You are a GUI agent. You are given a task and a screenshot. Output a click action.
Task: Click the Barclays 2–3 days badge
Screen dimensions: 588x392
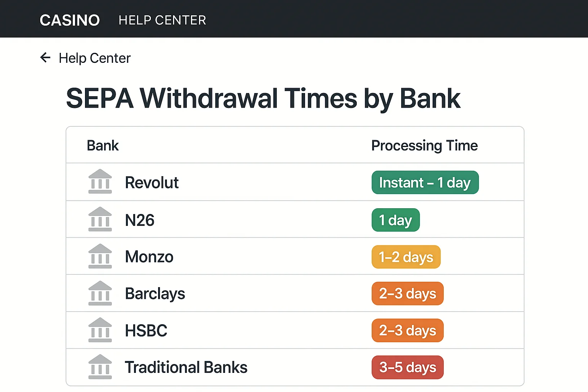tap(407, 294)
